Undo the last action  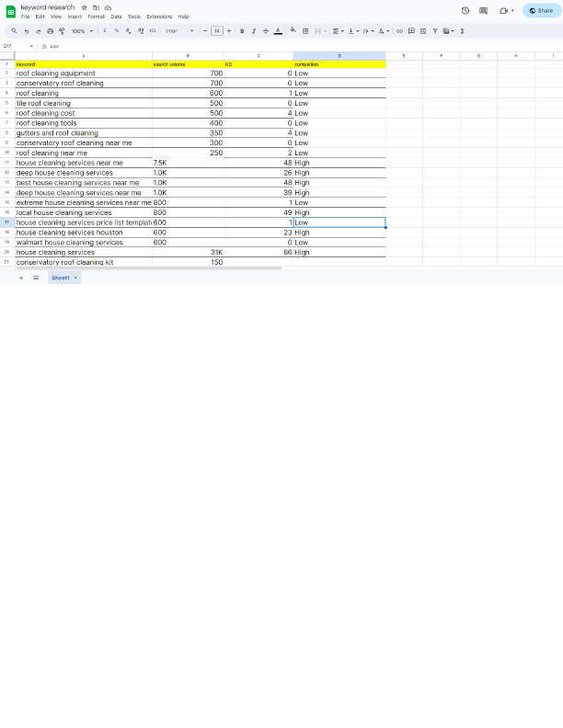click(27, 31)
